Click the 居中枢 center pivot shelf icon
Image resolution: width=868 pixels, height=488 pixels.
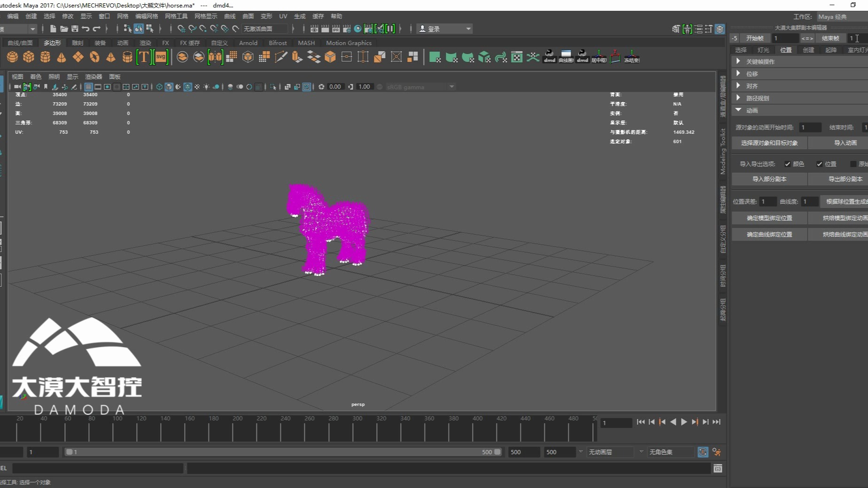[x=599, y=57]
